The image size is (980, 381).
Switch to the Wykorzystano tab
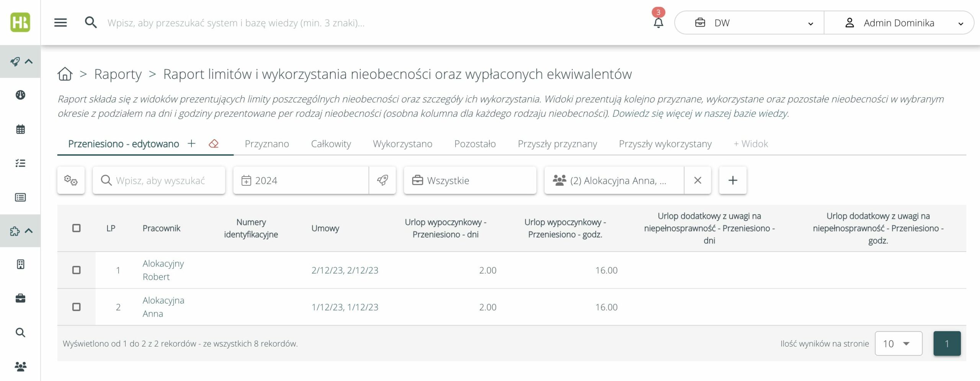pyautogui.click(x=402, y=144)
